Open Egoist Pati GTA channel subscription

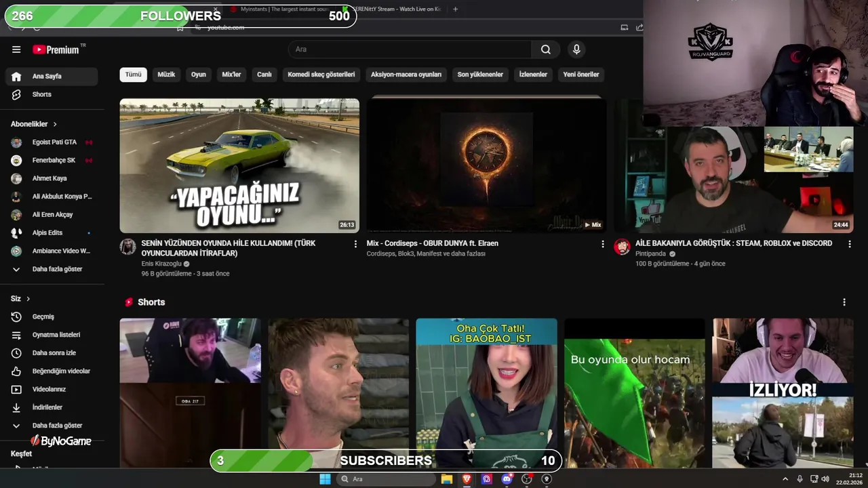(52, 142)
